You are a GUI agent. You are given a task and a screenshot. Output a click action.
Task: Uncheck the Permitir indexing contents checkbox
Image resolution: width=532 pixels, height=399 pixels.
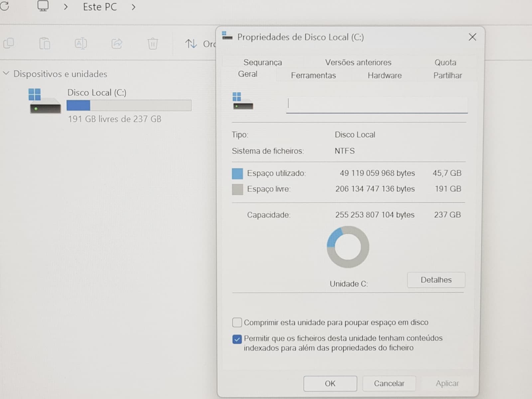[x=237, y=339]
